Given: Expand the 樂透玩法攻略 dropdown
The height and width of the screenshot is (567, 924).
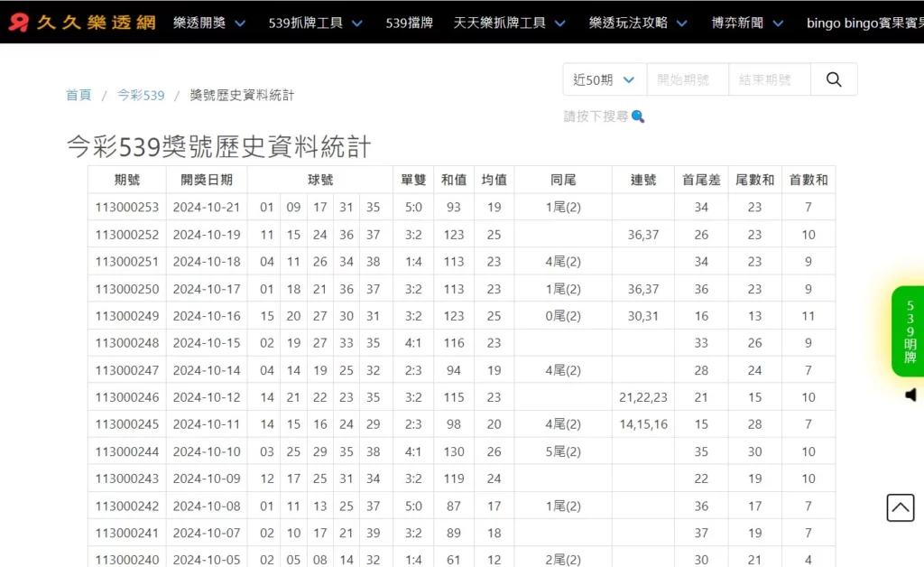Looking at the screenshot, I should click(x=631, y=23).
